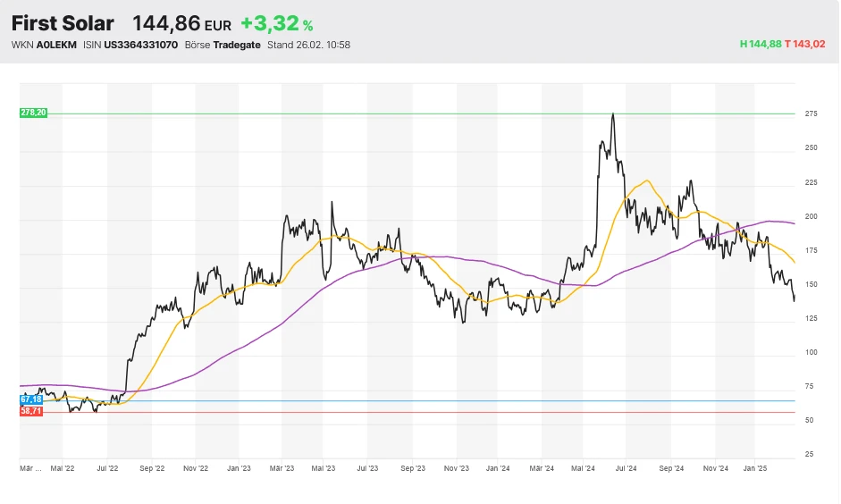Click the Jul '22 date on time axis
Image resolution: width=841 pixels, height=504 pixels.
[108, 467]
